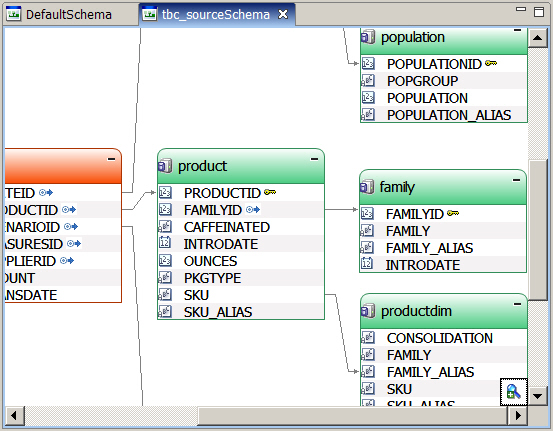
Task: Select the tbc_sourceSchema tab
Action: (x=216, y=14)
